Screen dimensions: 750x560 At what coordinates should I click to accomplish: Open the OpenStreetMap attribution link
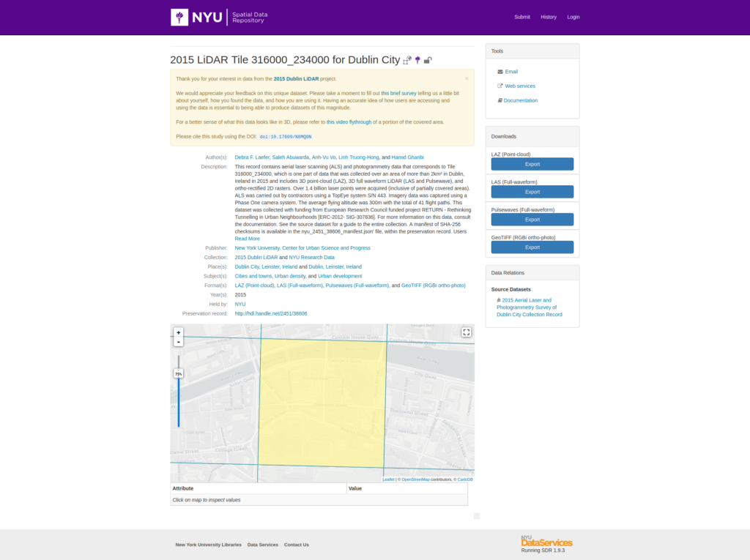415,479
